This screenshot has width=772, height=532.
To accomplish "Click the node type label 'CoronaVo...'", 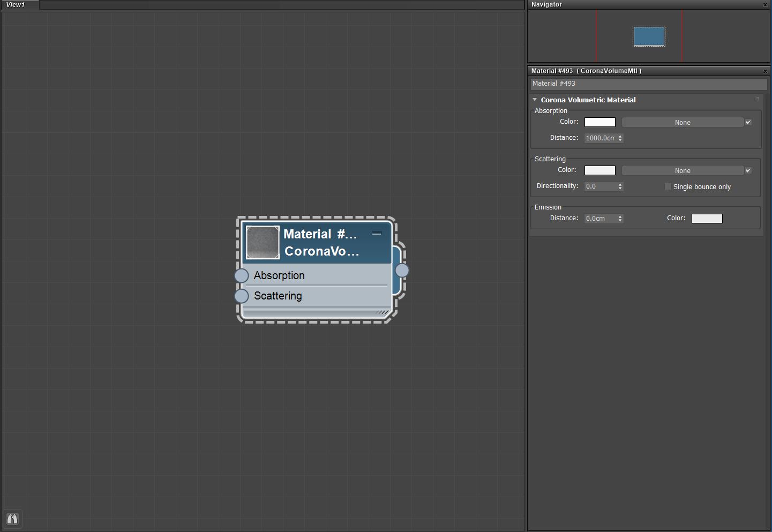I will [x=321, y=251].
